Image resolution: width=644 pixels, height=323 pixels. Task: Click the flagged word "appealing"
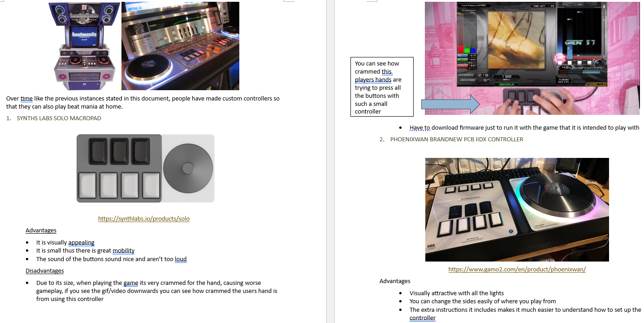(81, 243)
